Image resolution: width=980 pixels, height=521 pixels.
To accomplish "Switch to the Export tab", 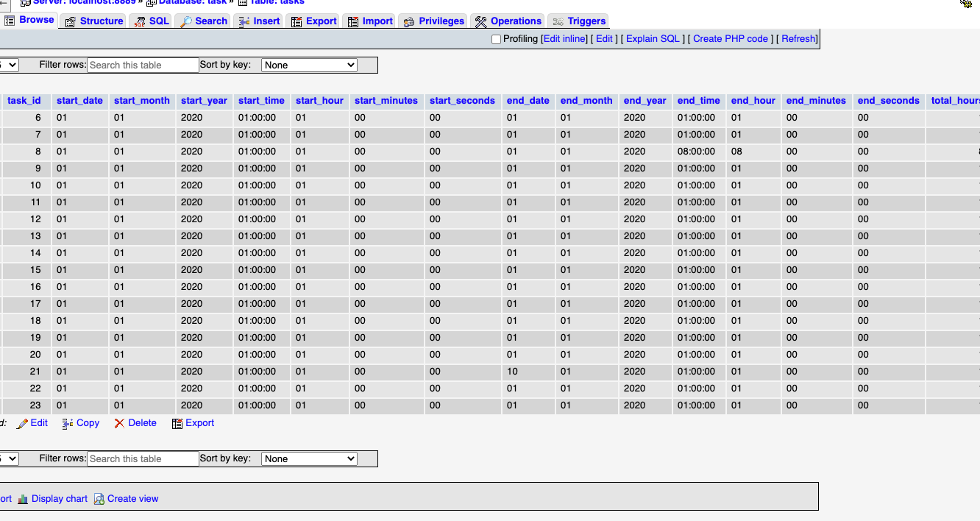I will [321, 21].
